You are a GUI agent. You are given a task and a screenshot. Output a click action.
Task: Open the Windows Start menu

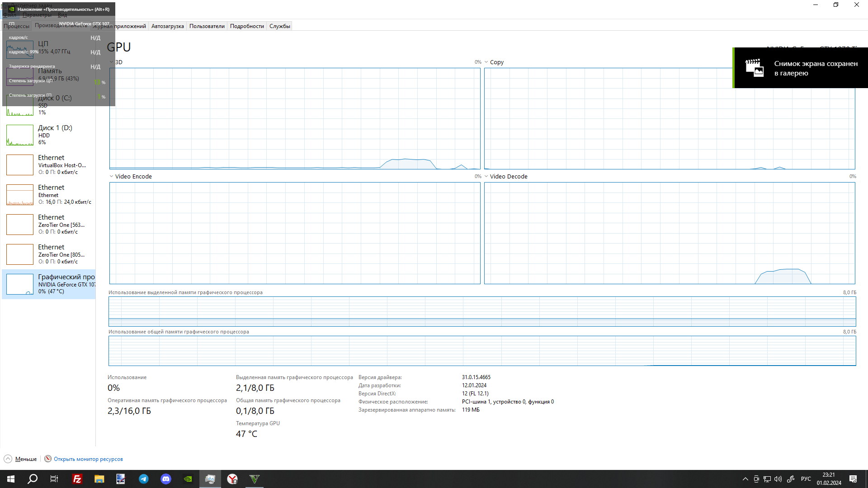point(11,479)
